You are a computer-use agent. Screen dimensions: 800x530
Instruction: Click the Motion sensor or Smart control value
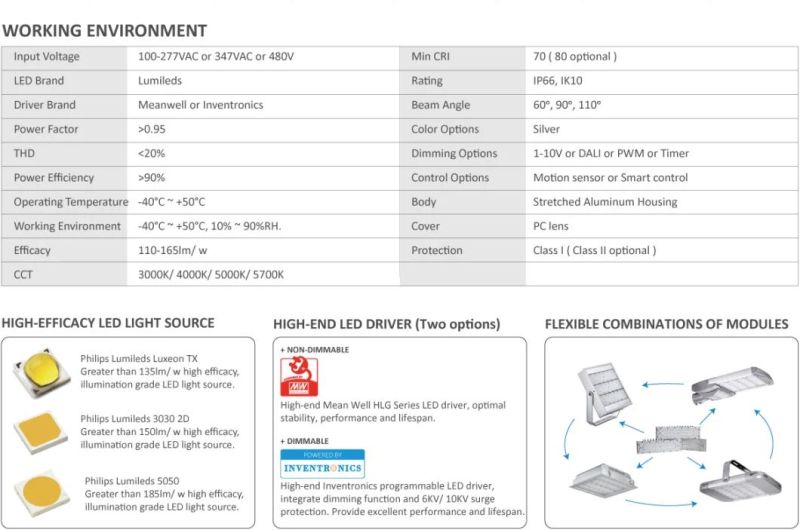click(x=610, y=178)
